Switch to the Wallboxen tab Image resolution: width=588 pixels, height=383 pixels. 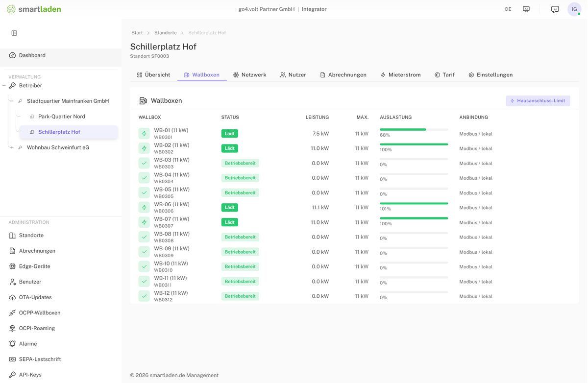pyautogui.click(x=202, y=75)
